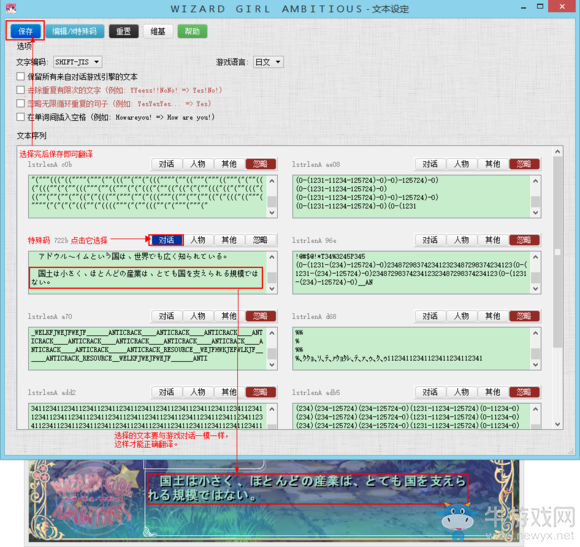Viewport: 580px width, 547px height.
Task: Select 对话 for thread lstrlenA d68
Action: pyautogui.click(x=430, y=316)
